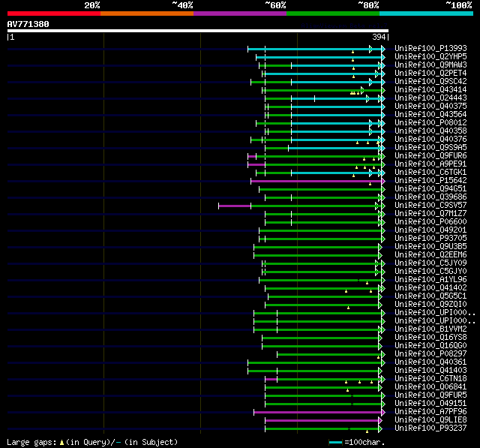Select the UniRef100_Q94G51 label
480x448 pixels.
point(430,189)
